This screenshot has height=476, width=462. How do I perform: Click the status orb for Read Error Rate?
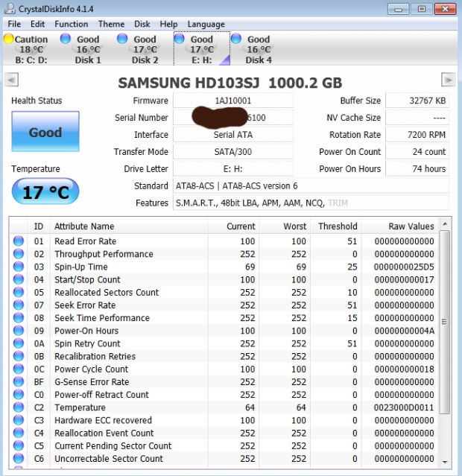tap(19, 241)
